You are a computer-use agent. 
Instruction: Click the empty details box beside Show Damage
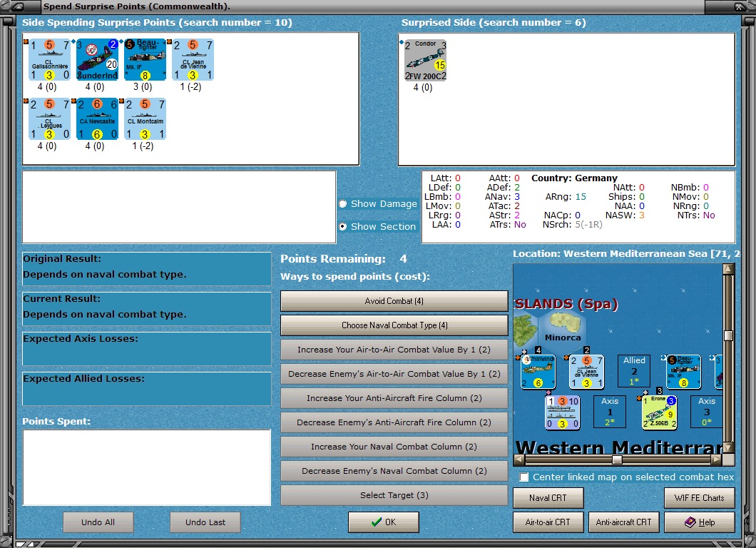click(x=179, y=207)
